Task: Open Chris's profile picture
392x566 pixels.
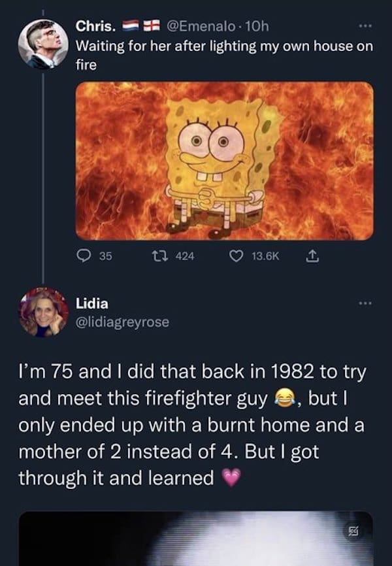Action: [44, 44]
